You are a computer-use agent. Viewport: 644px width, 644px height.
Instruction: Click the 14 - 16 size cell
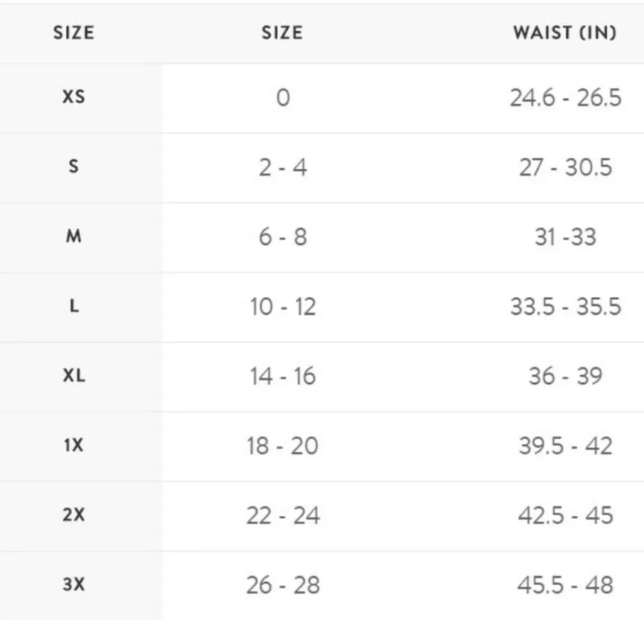click(283, 376)
